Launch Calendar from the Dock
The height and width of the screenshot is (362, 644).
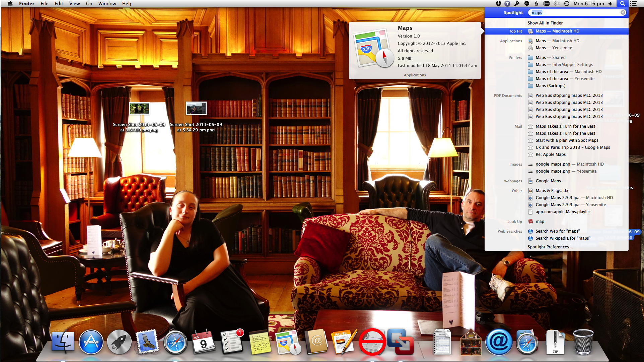pos(203,342)
